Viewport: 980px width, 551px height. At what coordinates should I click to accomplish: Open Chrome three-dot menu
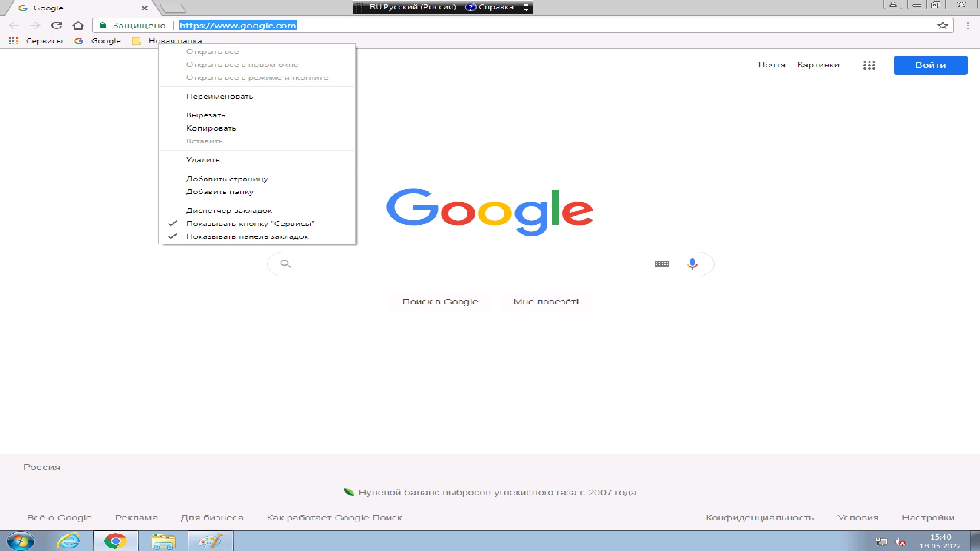coord(968,26)
